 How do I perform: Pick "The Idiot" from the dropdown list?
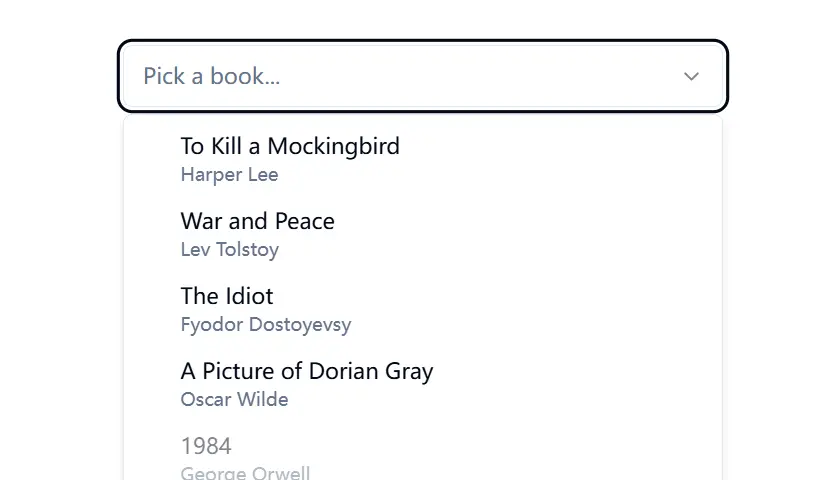tap(227, 296)
